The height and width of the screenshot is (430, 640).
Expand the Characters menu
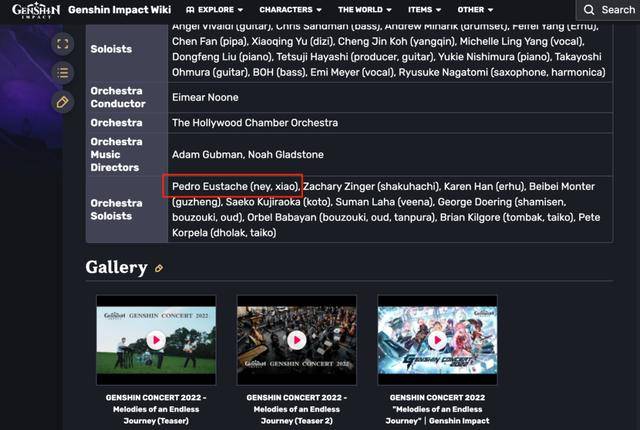[290, 10]
